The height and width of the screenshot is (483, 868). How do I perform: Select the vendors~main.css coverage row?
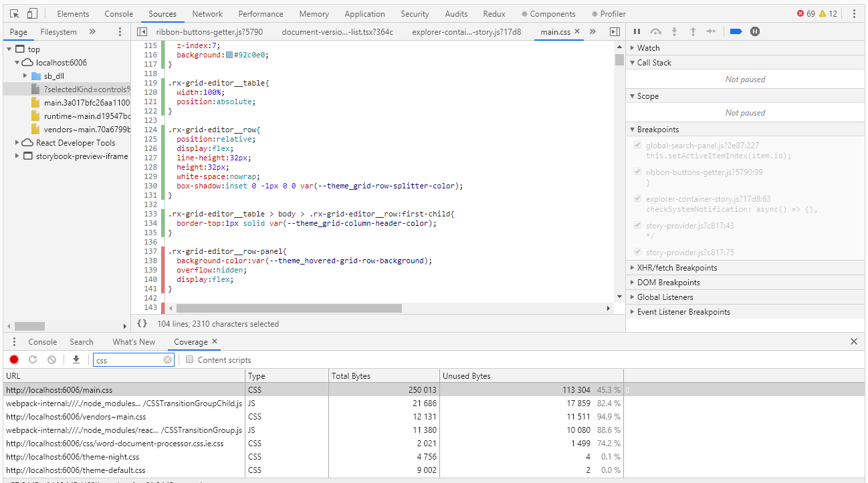pos(434,416)
